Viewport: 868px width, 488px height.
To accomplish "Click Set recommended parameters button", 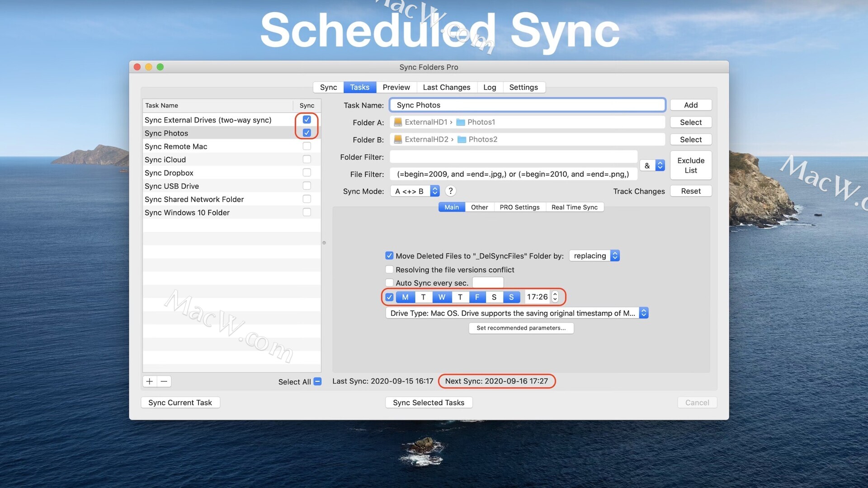I will tap(521, 328).
